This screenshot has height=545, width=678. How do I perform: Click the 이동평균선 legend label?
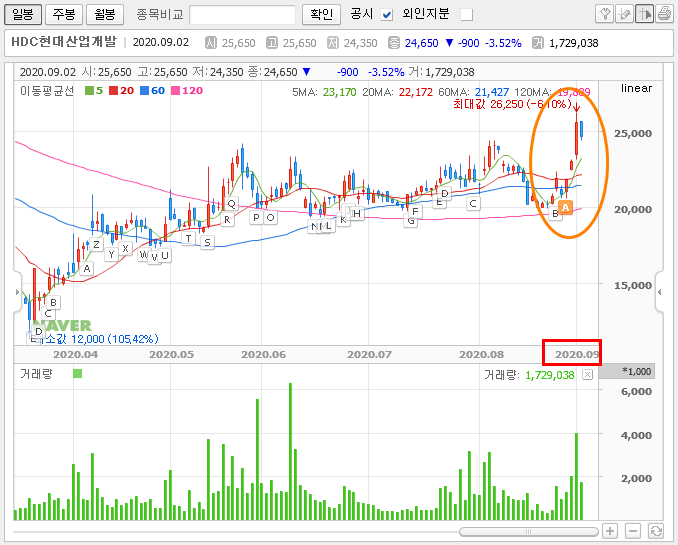[47, 91]
